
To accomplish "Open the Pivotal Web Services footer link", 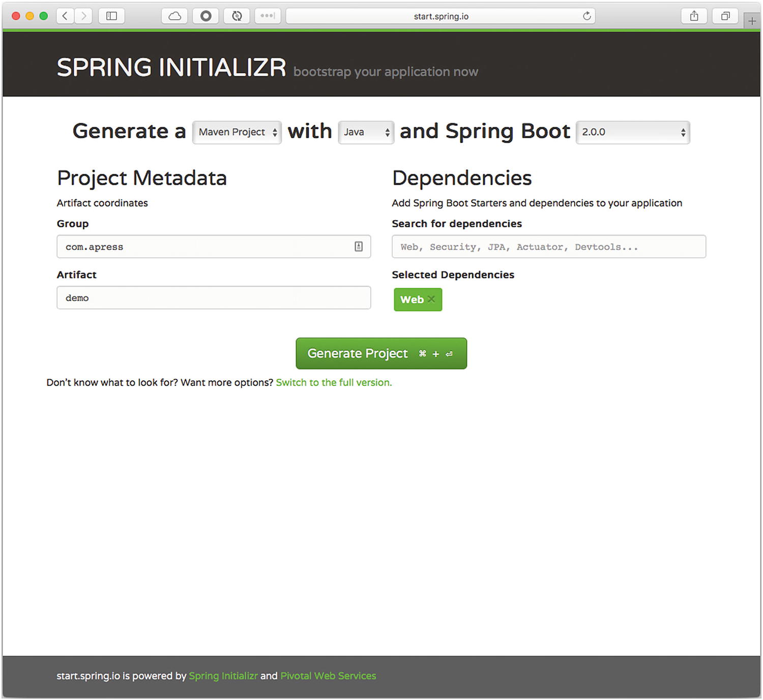I will 328,676.
